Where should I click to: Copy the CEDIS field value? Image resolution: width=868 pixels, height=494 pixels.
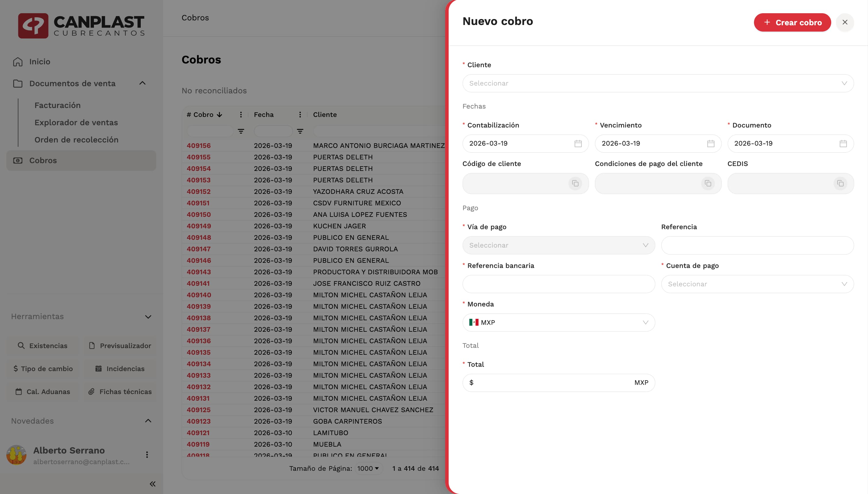[840, 184]
